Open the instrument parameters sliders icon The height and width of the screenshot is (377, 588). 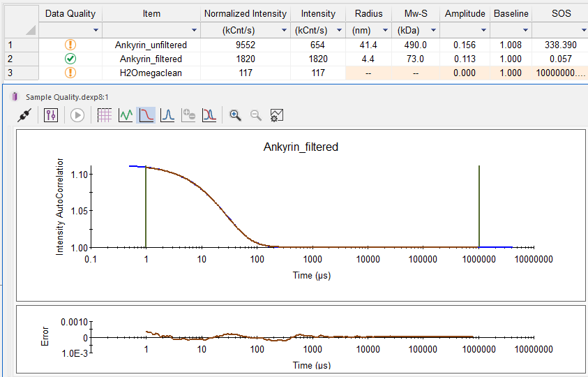(50, 115)
